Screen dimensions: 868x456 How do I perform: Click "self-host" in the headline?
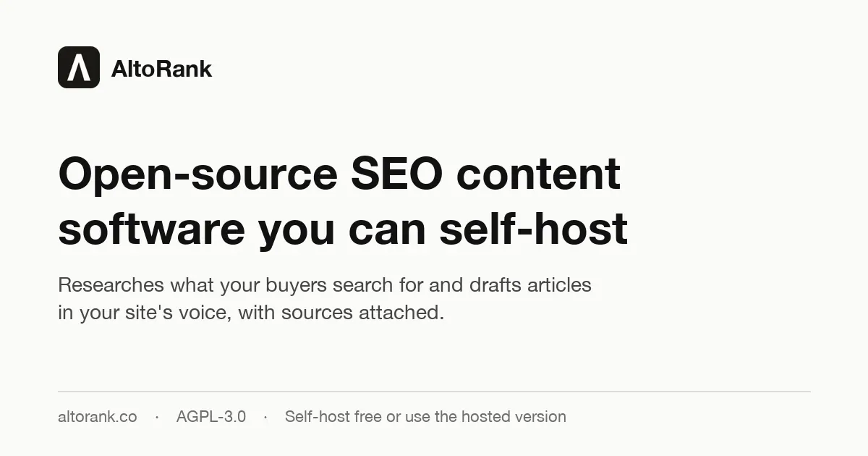pos(533,228)
